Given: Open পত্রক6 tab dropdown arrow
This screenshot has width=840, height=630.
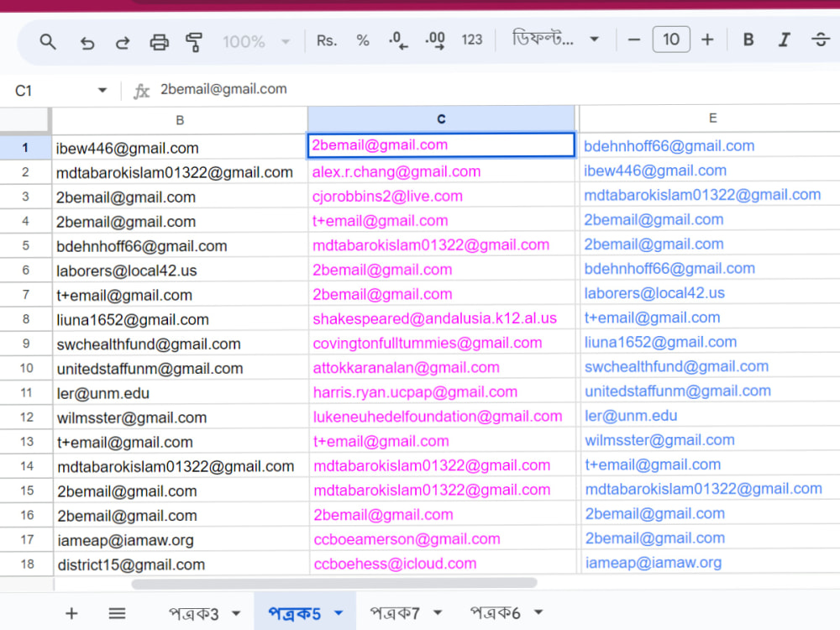Looking at the screenshot, I should tap(538, 612).
